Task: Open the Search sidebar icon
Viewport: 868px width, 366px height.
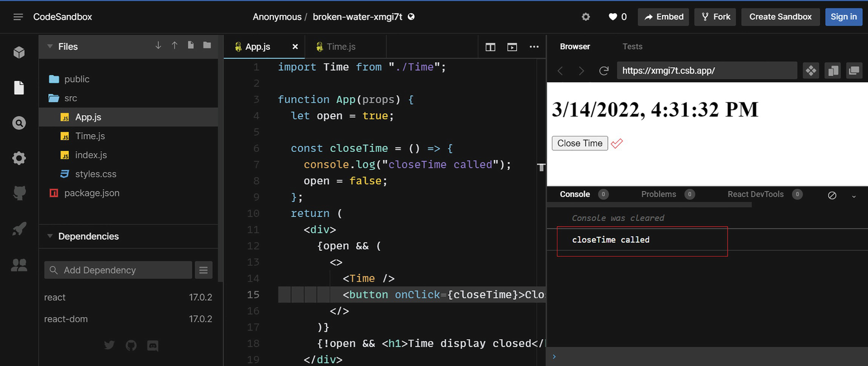Action: (19, 123)
